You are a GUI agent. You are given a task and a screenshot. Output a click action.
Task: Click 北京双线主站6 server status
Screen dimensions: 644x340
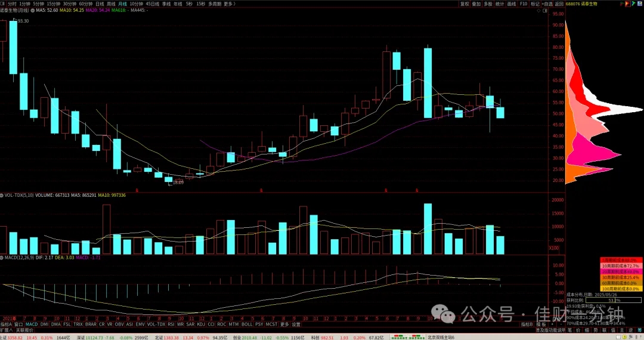pyautogui.click(x=441, y=338)
